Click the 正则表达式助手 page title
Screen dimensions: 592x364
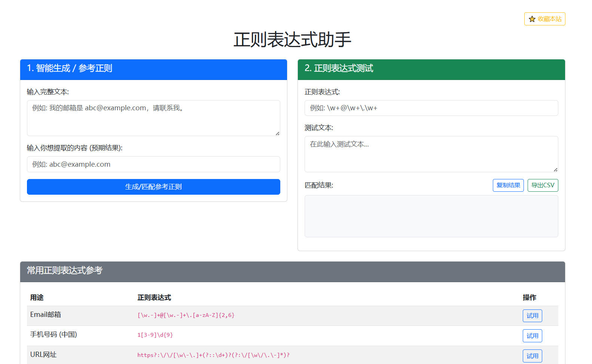[x=292, y=40]
